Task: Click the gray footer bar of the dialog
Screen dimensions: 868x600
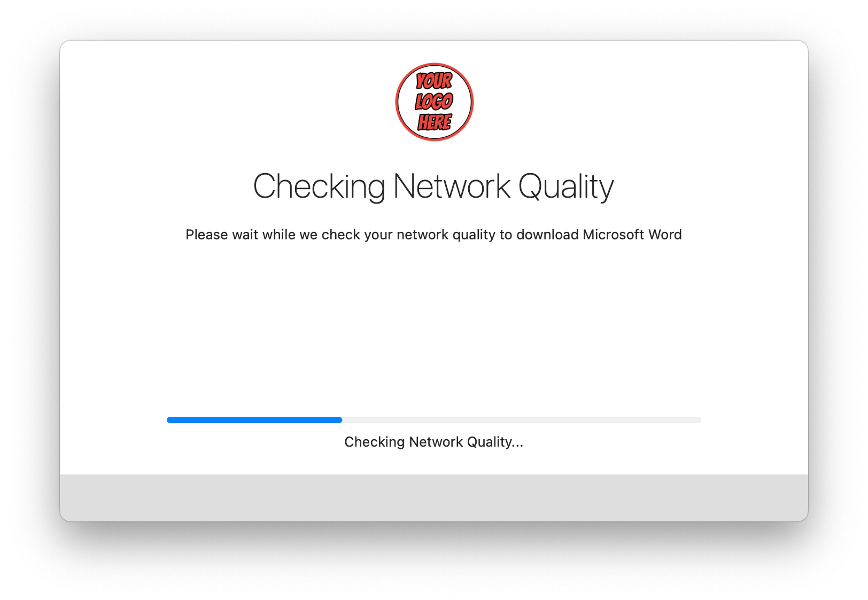Action: click(434, 497)
